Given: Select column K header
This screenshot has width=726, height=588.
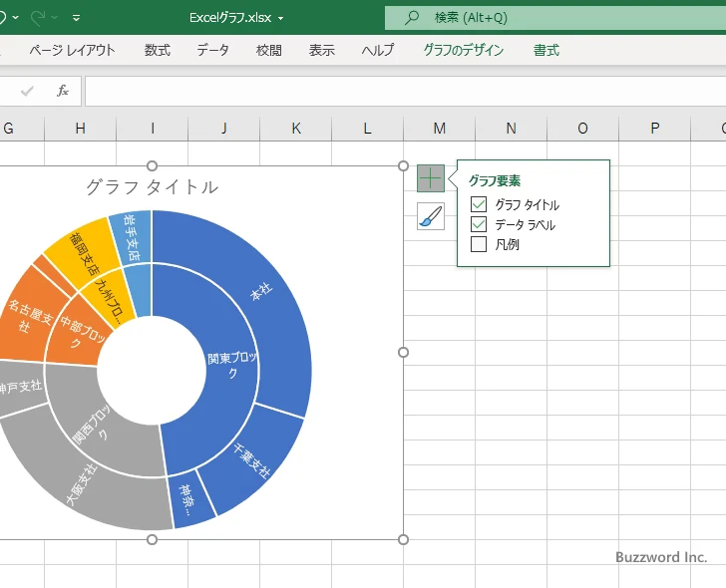Looking at the screenshot, I should pyautogui.click(x=296, y=129).
